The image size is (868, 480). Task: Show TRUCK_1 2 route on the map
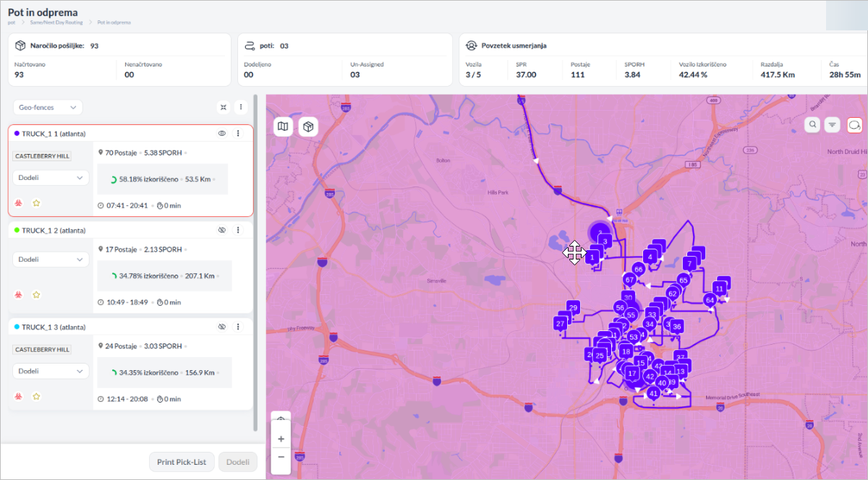point(222,230)
